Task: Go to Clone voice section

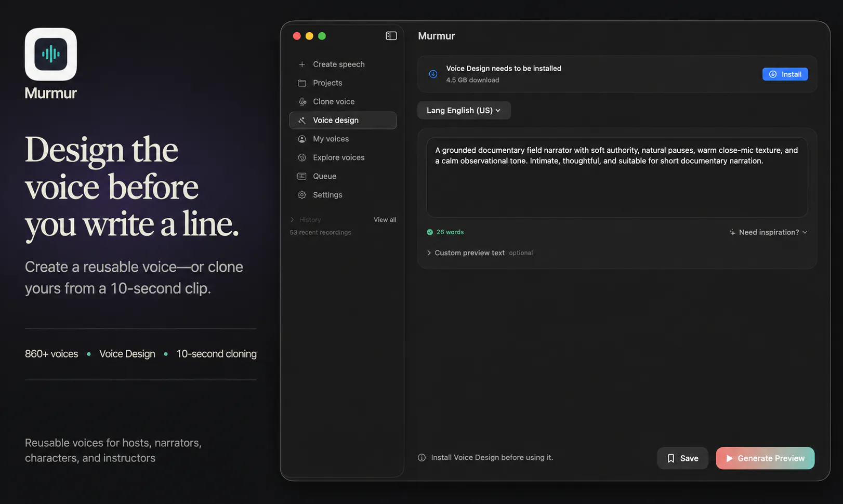Action: (x=343, y=102)
